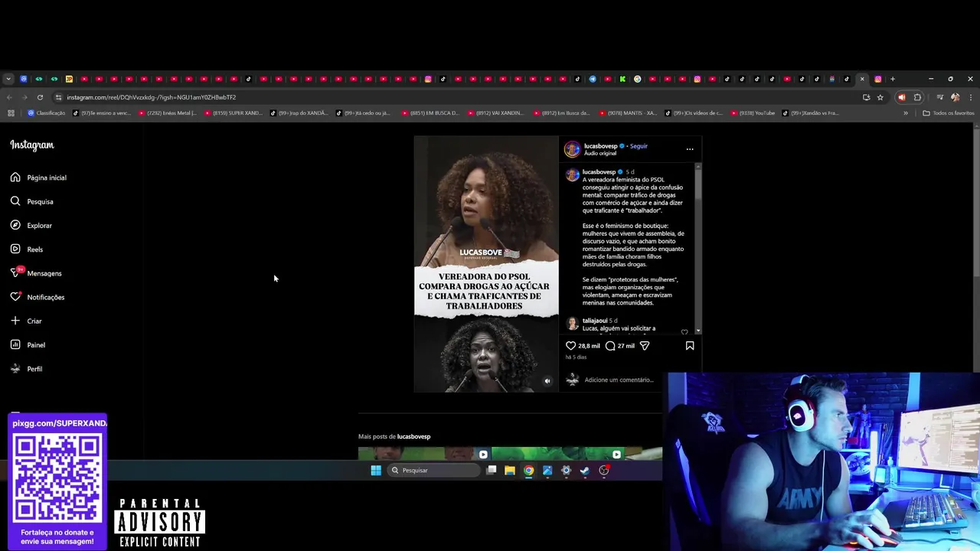The image size is (980, 551).
Task: Click the Instagram logo
Action: (32, 145)
